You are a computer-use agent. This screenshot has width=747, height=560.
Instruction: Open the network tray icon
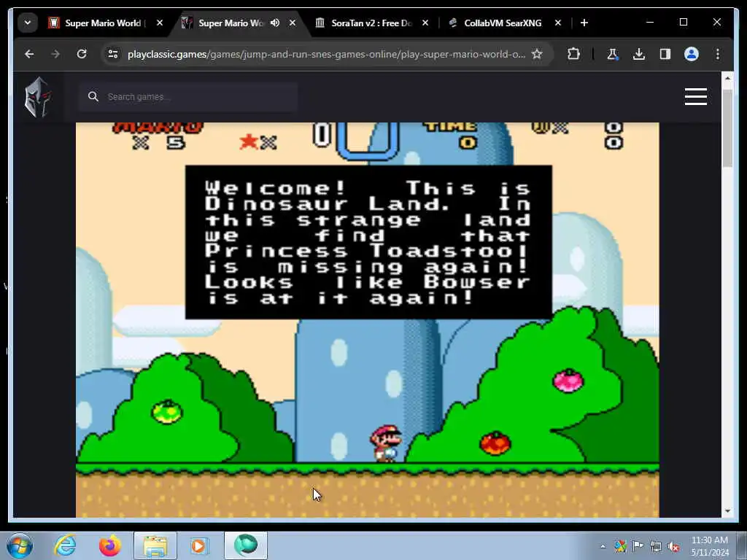click(656, 546)
